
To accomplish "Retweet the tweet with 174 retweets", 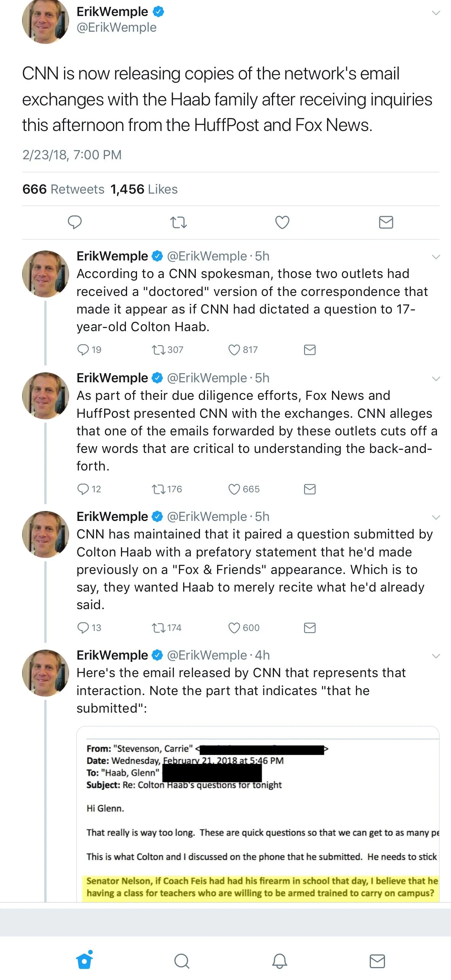I will pos(158,627).
